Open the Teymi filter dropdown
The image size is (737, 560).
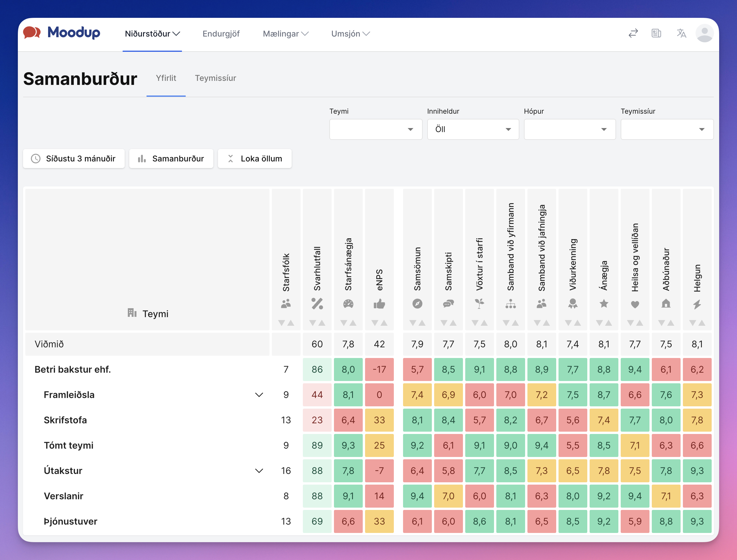(376, 129)
